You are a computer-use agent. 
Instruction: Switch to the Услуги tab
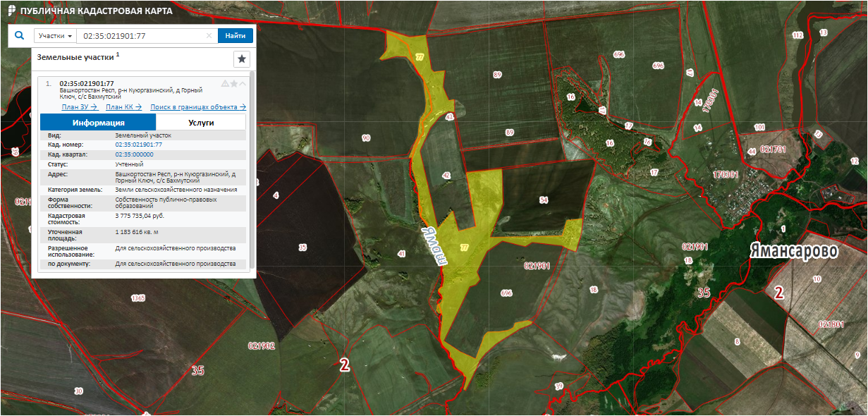pos(201,122)
